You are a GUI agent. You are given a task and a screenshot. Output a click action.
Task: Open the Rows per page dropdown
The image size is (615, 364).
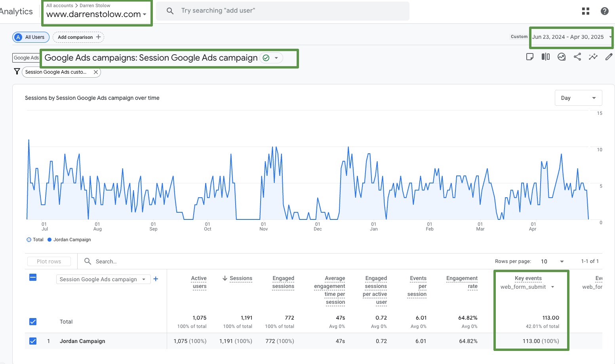tap(552, 261)
